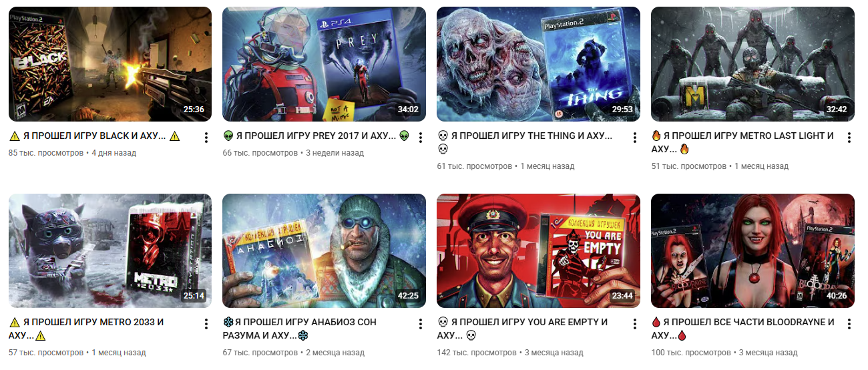Click title Я ПРОШЕЛ ИГРУ АНАБИОЗ СОН РАЗУМА
Screen dimensions: 868x370
pyautogui.click(x=300, y=329)
